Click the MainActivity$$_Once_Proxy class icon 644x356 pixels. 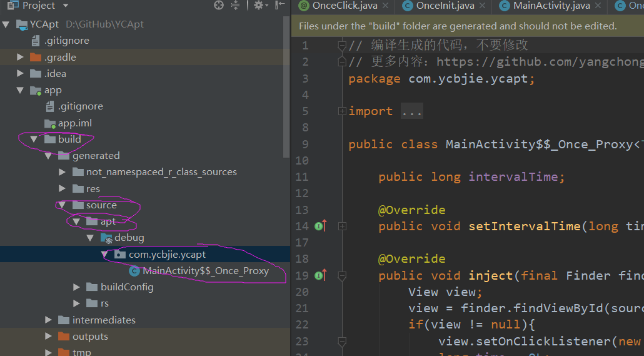[134, 271]
